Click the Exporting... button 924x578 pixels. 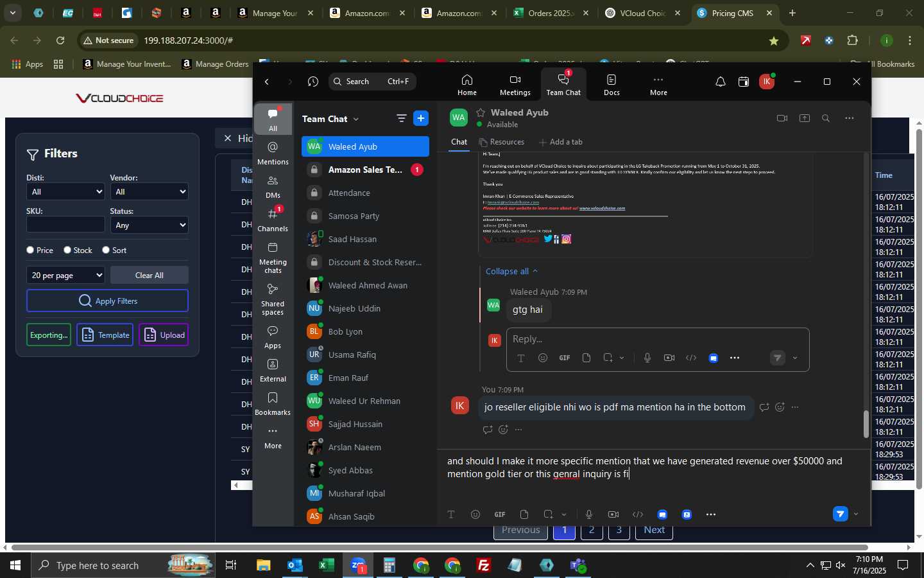pos(49,335)
